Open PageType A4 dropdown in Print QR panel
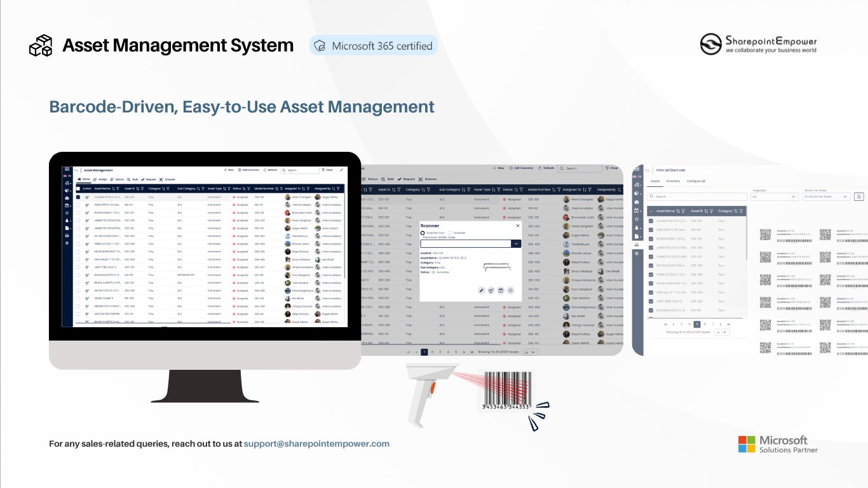Image resolution: width=868 pixels, height=488 pixels. (x=775, y=196)
